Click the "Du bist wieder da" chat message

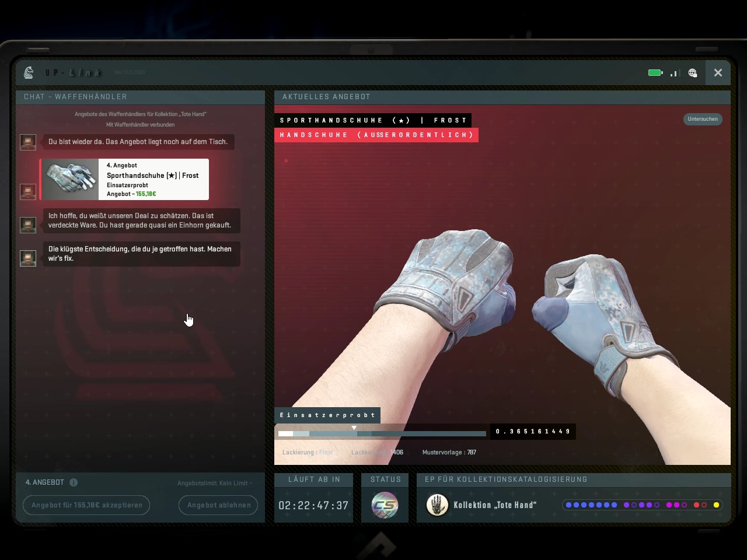pos(138,142)
